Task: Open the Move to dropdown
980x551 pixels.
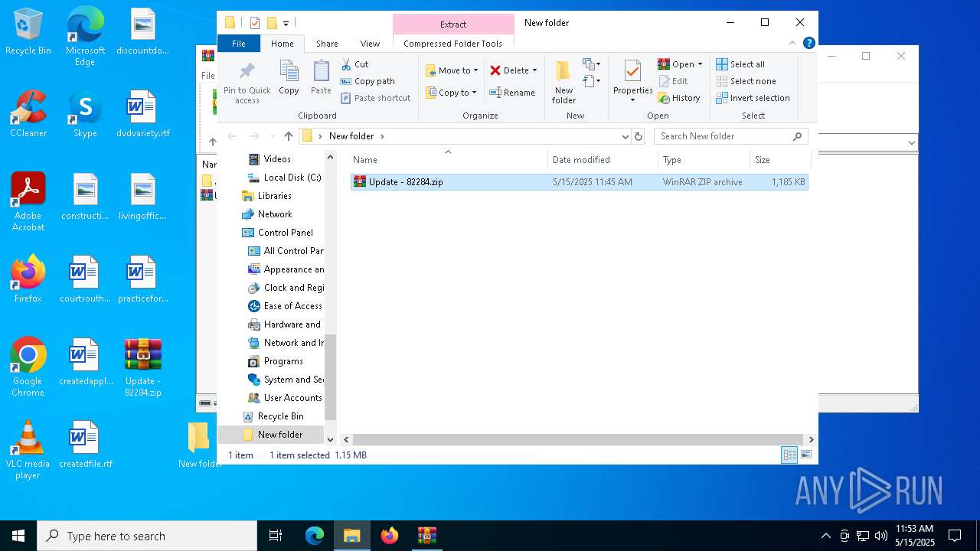Action: tap(452, 70)
